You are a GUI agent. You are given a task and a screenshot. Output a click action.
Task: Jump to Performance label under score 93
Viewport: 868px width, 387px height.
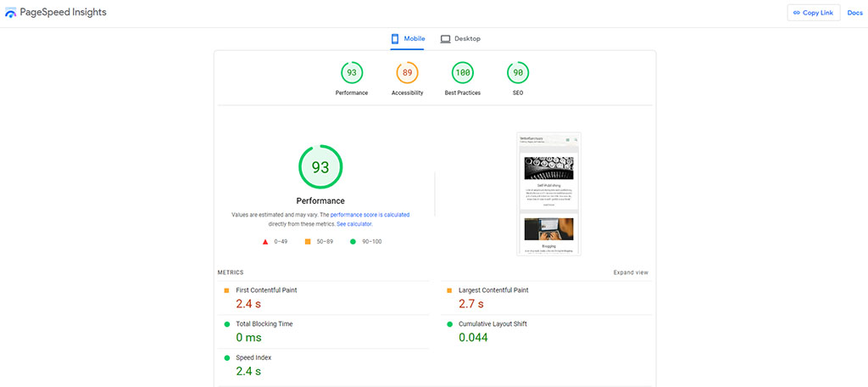352,93
